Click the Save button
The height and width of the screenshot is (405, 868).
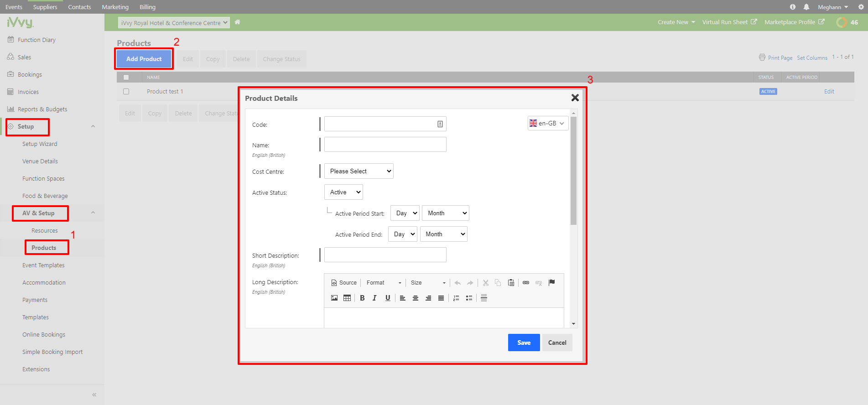[524, 343]
